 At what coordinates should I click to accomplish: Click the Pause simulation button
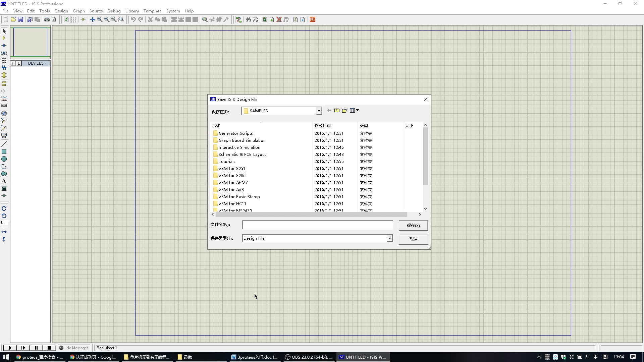[x=36, y=348]
